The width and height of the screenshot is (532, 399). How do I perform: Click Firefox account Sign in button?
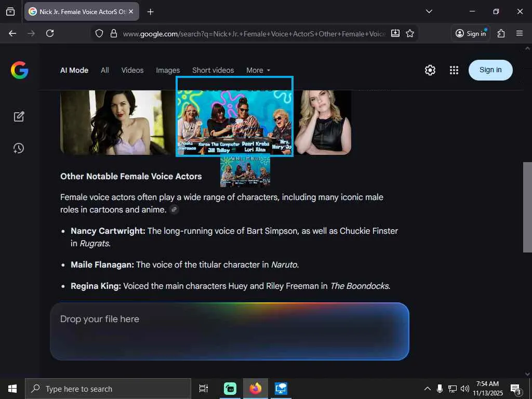tap(471, 33)
